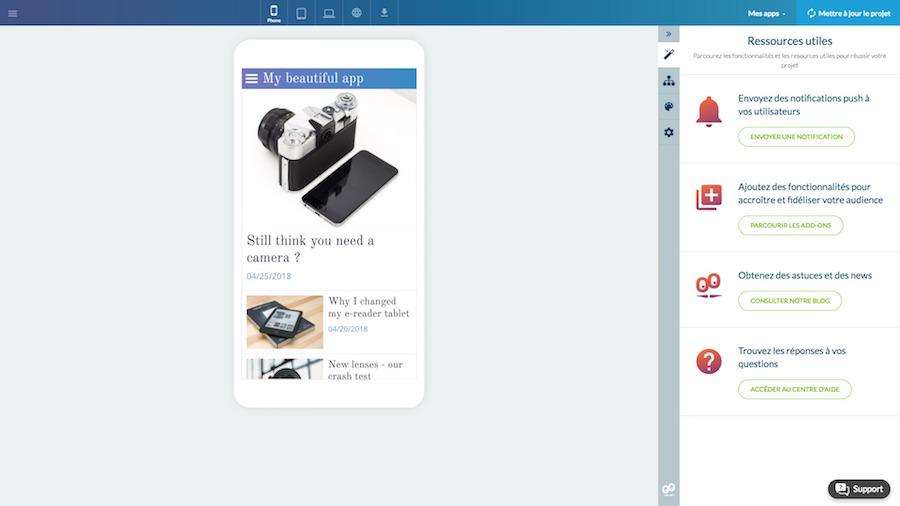900x506 pixels.
Task: Switch to laptop preview mode
Action: pos(328,13)
